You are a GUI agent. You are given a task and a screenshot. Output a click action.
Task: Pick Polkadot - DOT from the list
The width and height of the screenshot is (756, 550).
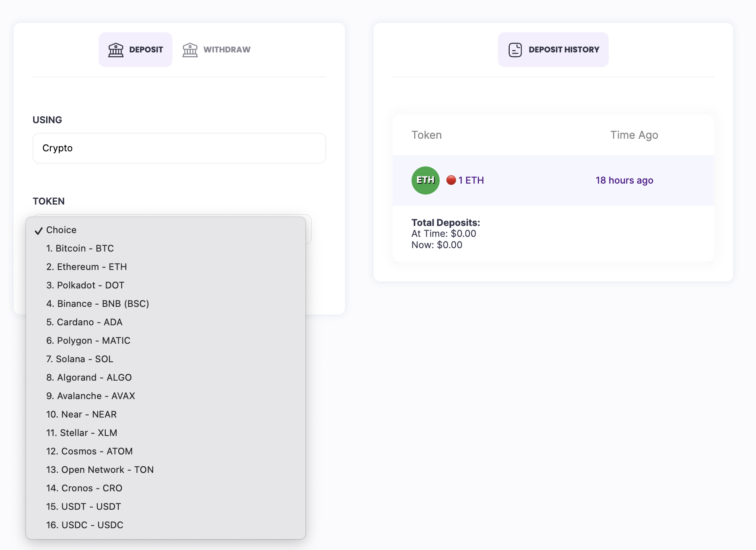click(85, 285)
